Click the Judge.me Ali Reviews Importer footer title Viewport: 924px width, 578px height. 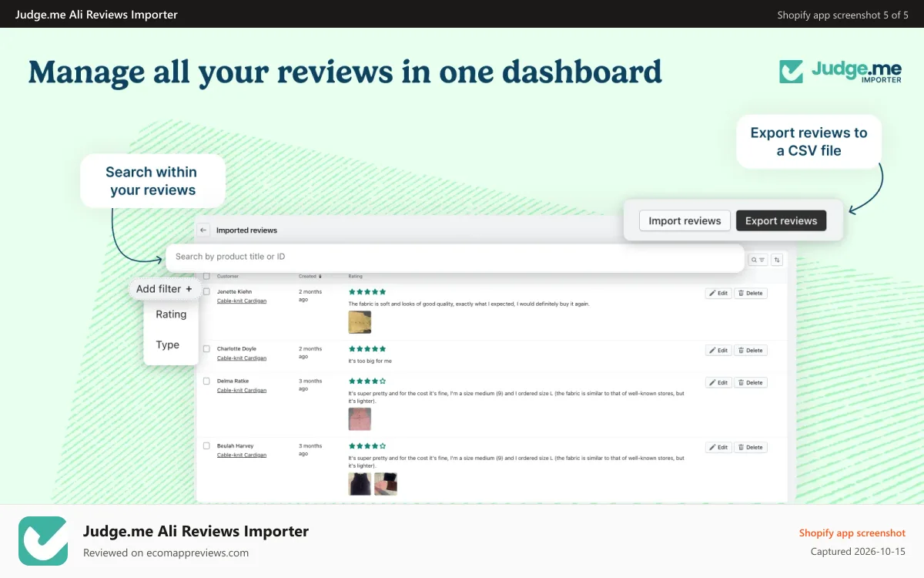pos(196,531)
